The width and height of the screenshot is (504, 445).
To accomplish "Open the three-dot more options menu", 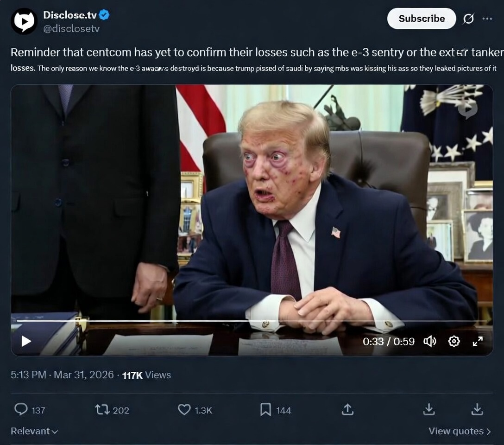I will pyautogui.click(x=487, y=19).
